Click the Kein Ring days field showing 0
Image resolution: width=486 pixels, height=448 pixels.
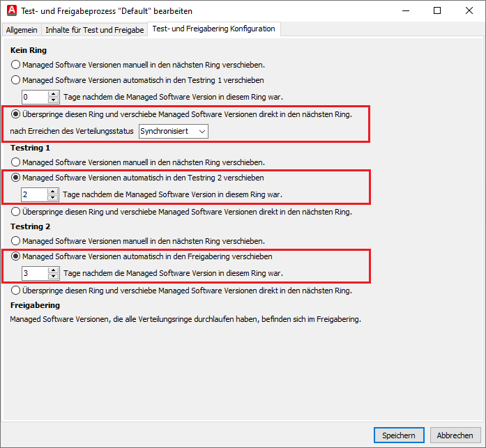click(x=35, y=97)
